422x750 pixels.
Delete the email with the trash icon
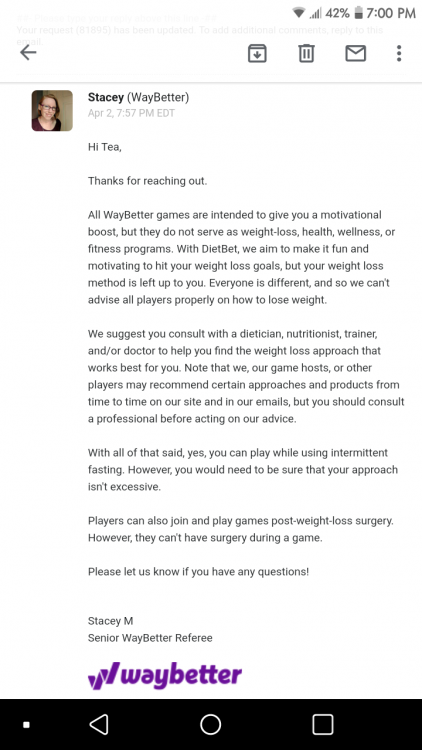pos(306,53)
